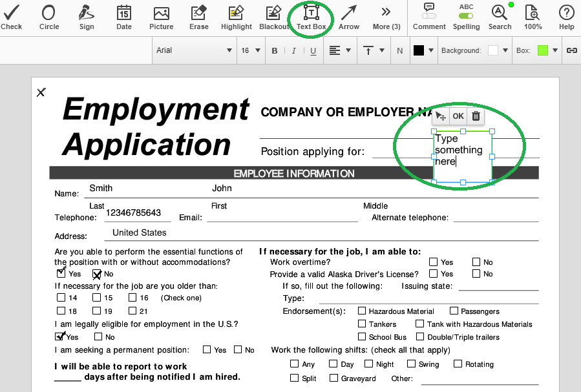Open the Sign tool
Image resolution: width=581 pixels, height=392 pixels.
click(87, 17)
